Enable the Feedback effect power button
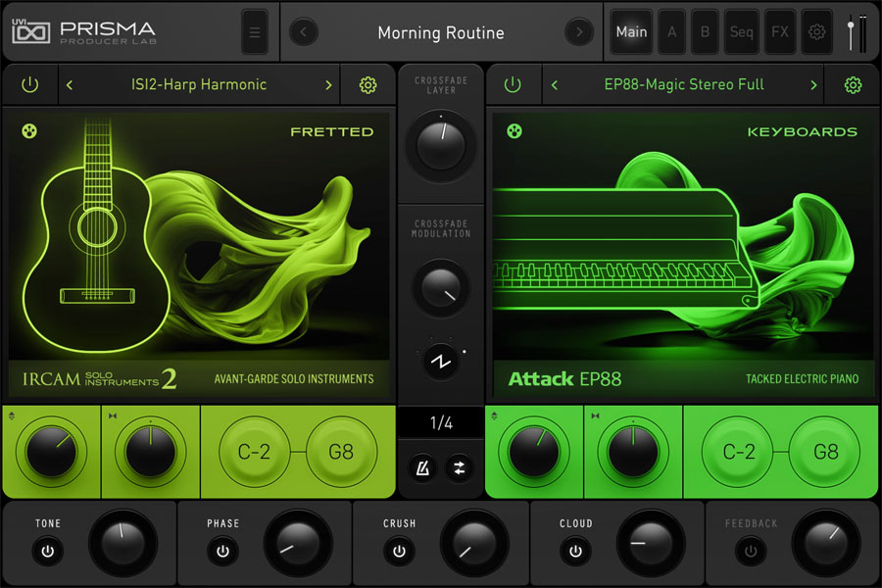Image resolution: width=882 pixels, height=588 pixels. pos(751,551)
